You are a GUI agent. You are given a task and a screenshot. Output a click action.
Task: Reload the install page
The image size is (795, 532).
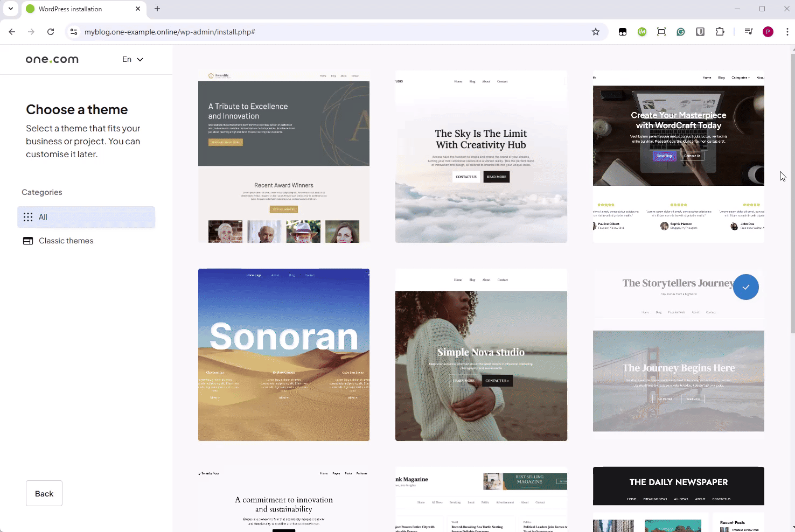coord(51,32)
